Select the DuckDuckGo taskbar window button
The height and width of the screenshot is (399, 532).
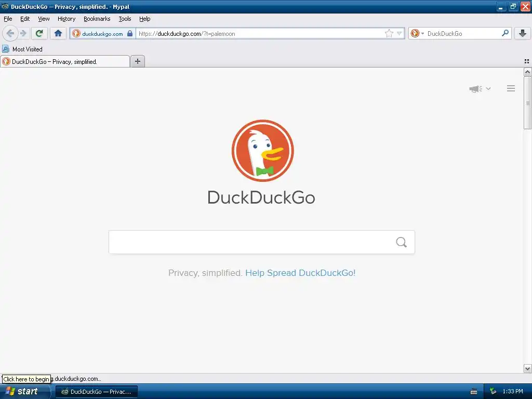(x=96, y=392)
